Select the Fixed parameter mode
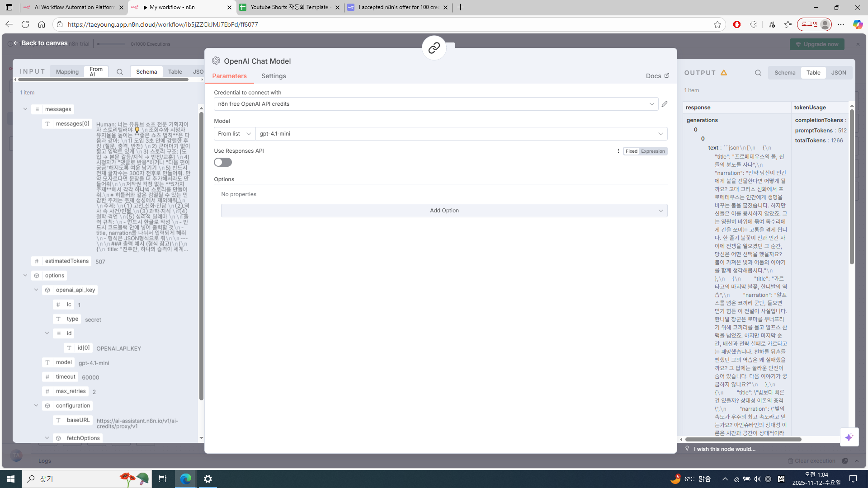 click(x=631, y=151)
